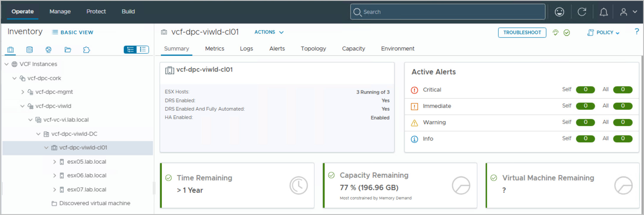Select the folders inventory icon
The height and width of the screenshot is (215, 644).
click(x=68, y=49)
